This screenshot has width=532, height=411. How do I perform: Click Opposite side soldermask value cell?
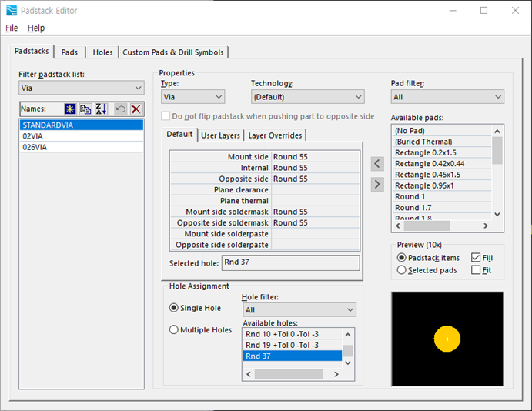[315, 222]
